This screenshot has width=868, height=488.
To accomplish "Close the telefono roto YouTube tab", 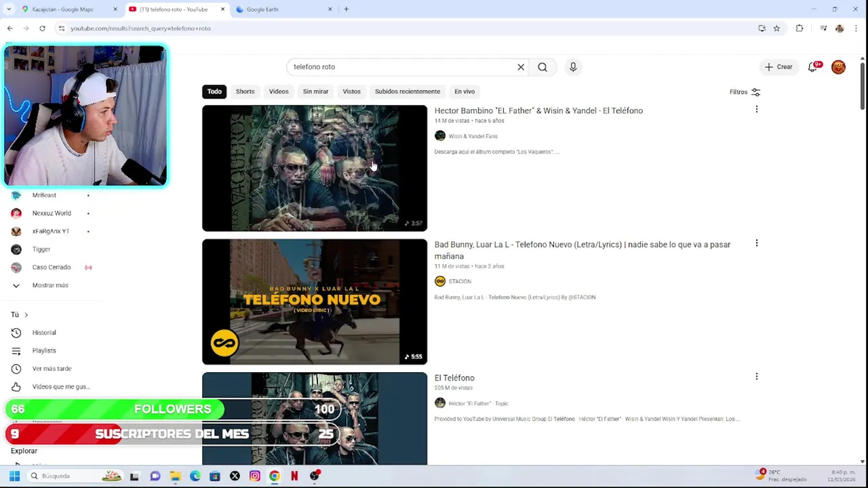I will pos(222,9).
